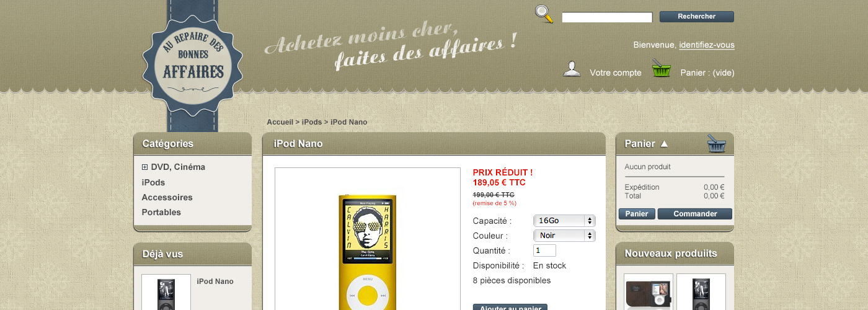Click the search text field
Viewport: 868px width, 310px height.
click(x=607, y=17)
